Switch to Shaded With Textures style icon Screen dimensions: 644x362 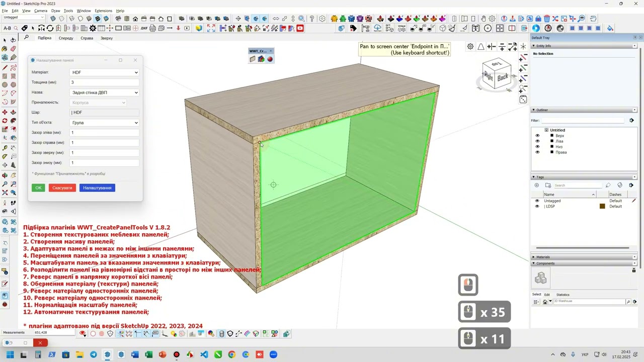pyautogui.click(x=98, y=19)
